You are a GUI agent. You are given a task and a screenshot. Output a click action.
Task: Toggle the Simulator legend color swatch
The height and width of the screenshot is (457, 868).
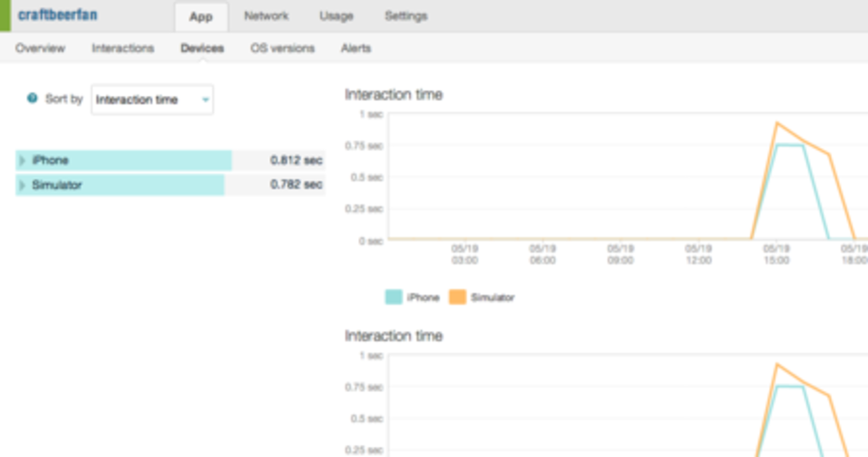click(457, 298)
